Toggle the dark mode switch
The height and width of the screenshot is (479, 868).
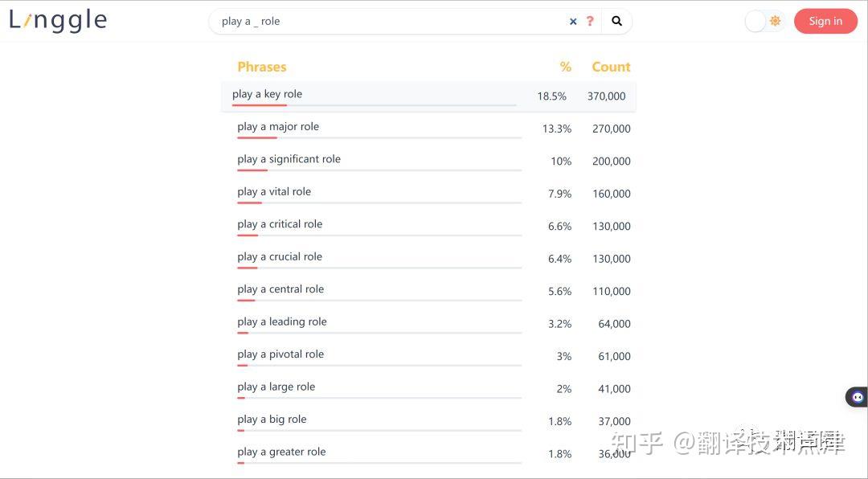pos(764,21)
